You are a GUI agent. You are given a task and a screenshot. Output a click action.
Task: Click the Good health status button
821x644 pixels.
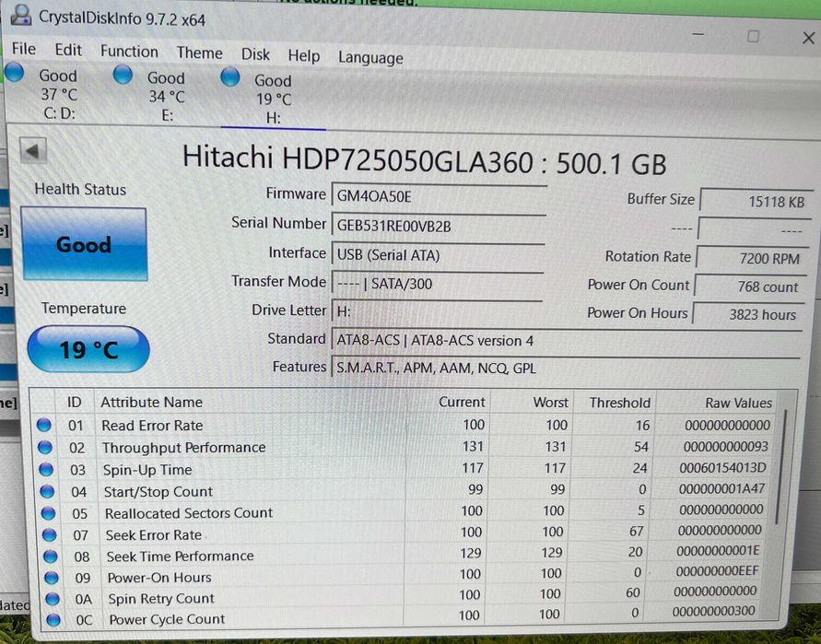84,244
